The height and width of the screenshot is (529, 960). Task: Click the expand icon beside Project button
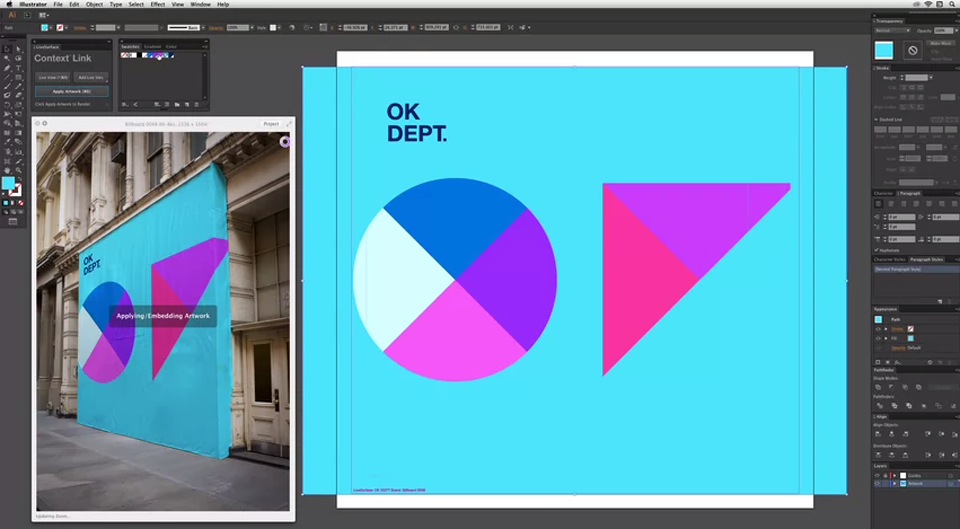[x=289, y=124]
